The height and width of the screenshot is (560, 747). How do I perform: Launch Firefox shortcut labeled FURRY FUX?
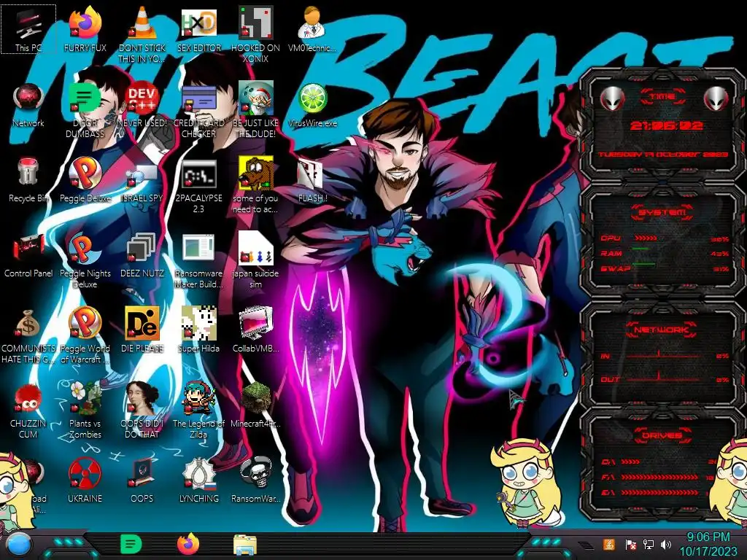[85, 29]
